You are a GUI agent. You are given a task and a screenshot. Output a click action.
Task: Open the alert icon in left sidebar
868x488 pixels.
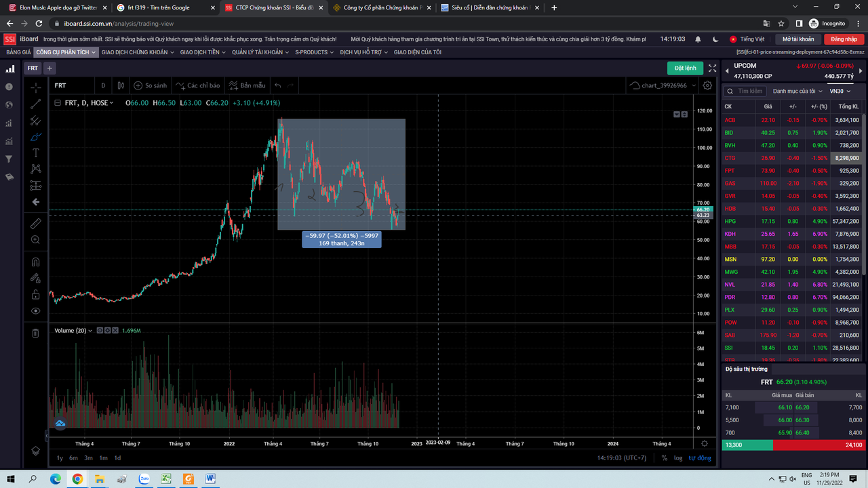pyautogui.click(x=9, y=87)
